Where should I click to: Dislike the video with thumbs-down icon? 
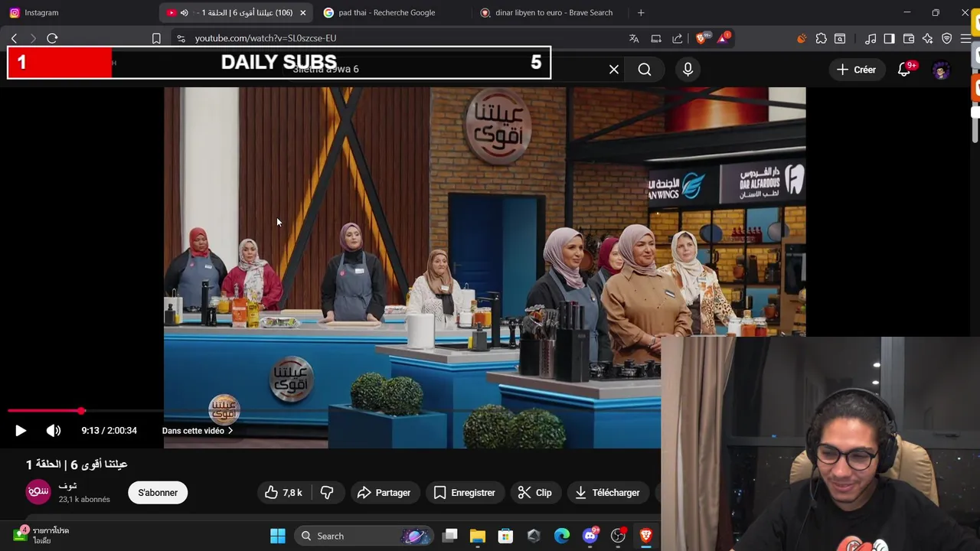(327, 493)
